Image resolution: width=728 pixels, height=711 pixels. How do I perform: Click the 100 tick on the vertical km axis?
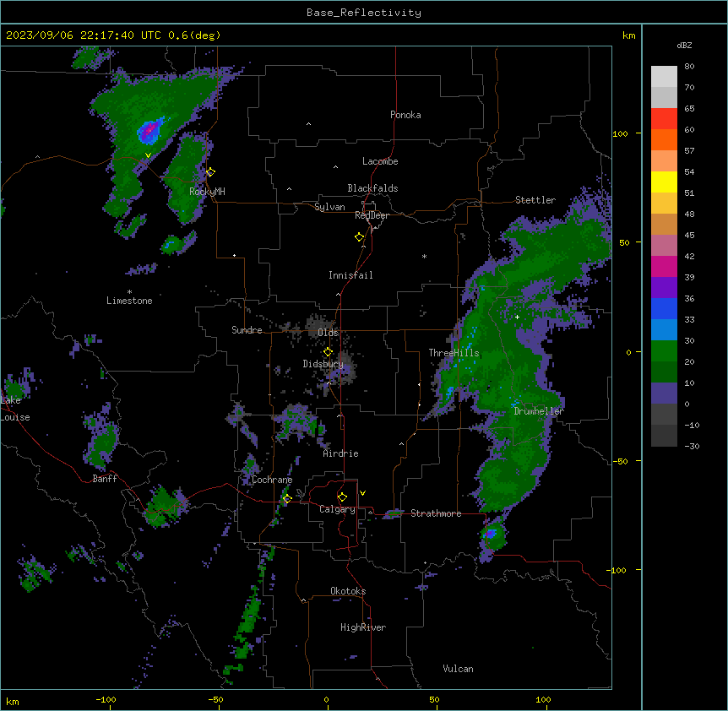pos(620,134)
